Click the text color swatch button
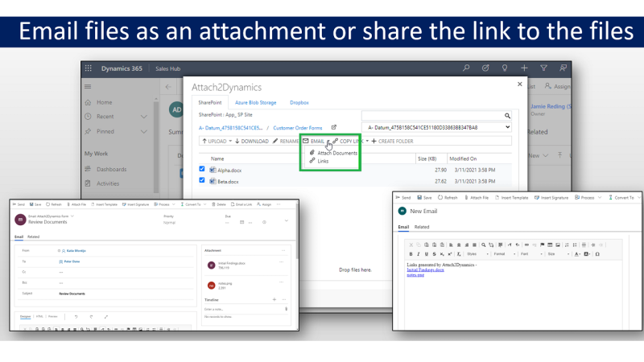 (x=575, y=253)
